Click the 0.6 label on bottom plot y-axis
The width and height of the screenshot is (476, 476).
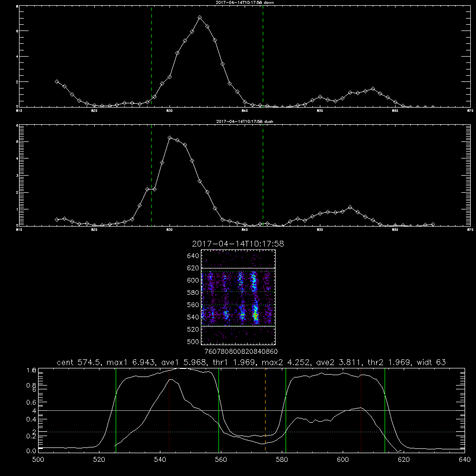(x=31, y=402)
